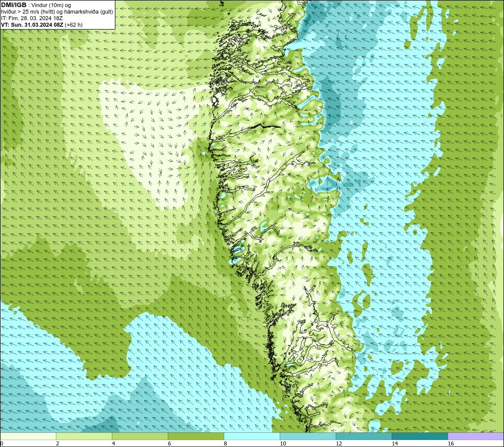Viewport: 504px width, 447px height.
Task: Click the light green 2–4 m/s legend color
Action: (x=84, y=436)
